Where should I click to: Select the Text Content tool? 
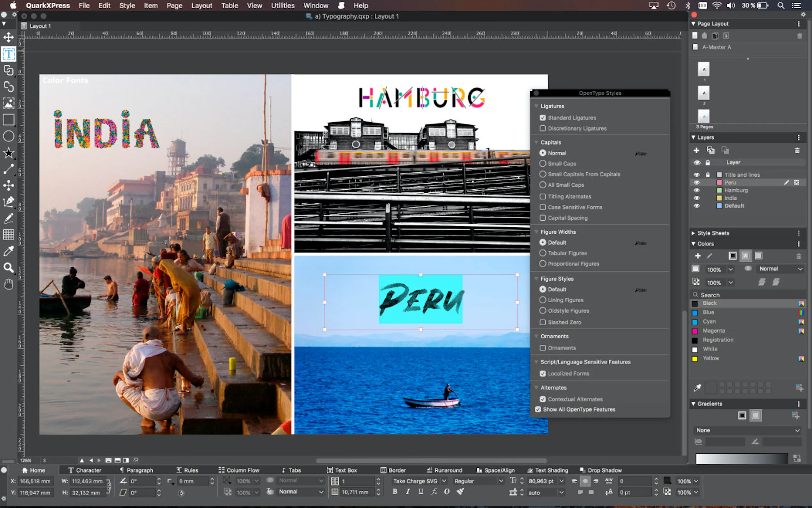[x=8, y=54]
